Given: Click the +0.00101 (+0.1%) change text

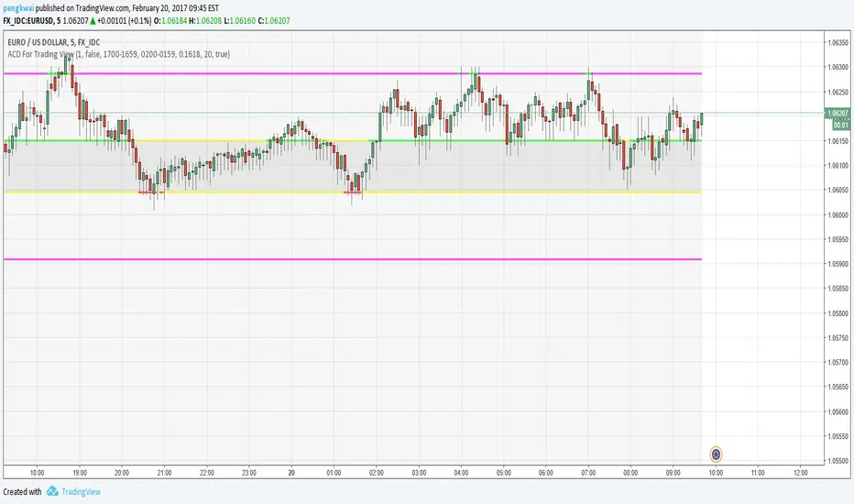Looking at the screenshot, I should 125,21.
